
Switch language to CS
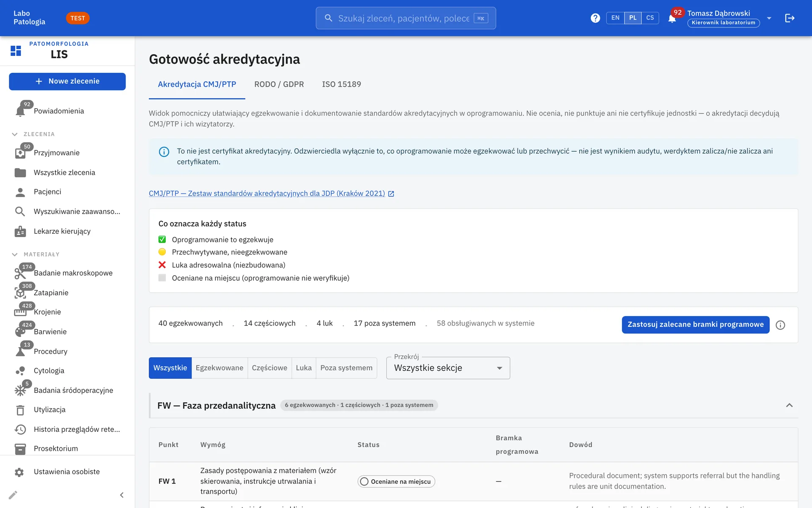click(x=650, y=18)
